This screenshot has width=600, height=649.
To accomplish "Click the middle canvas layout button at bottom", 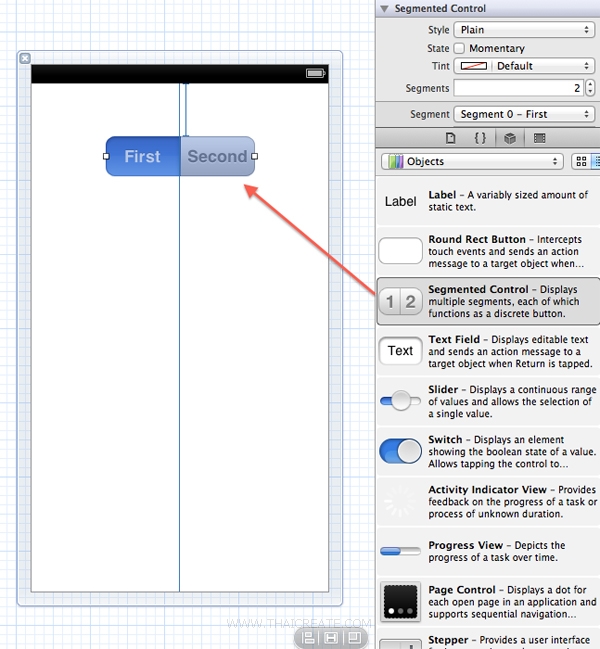I will click(x=331, y=638).
